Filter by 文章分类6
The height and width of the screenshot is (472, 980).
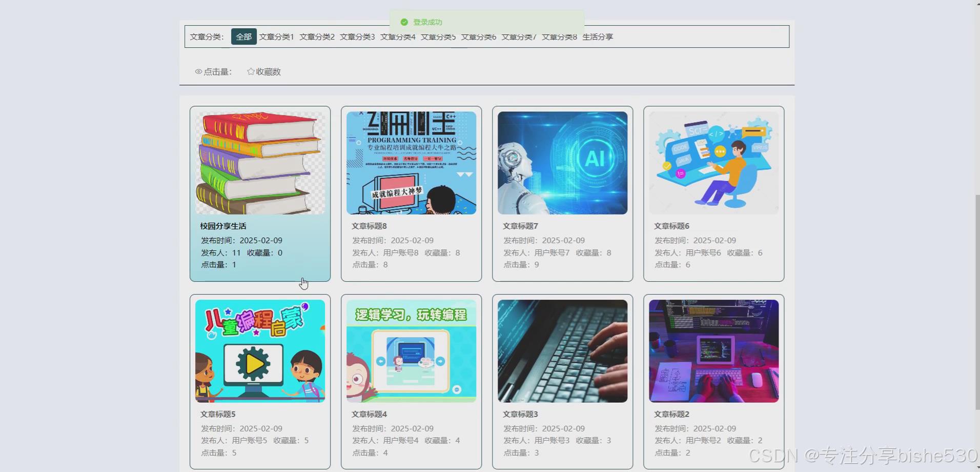478,37
